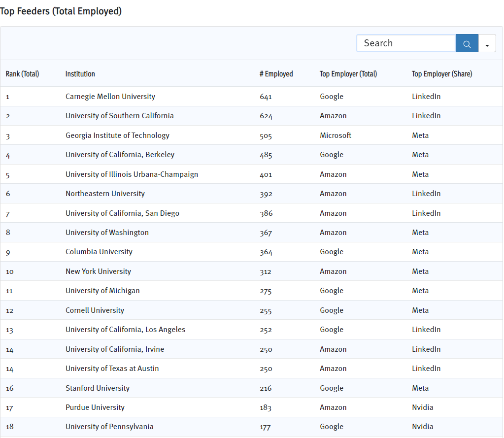
Task: Click Cornell University
Action: pos(95,310)
